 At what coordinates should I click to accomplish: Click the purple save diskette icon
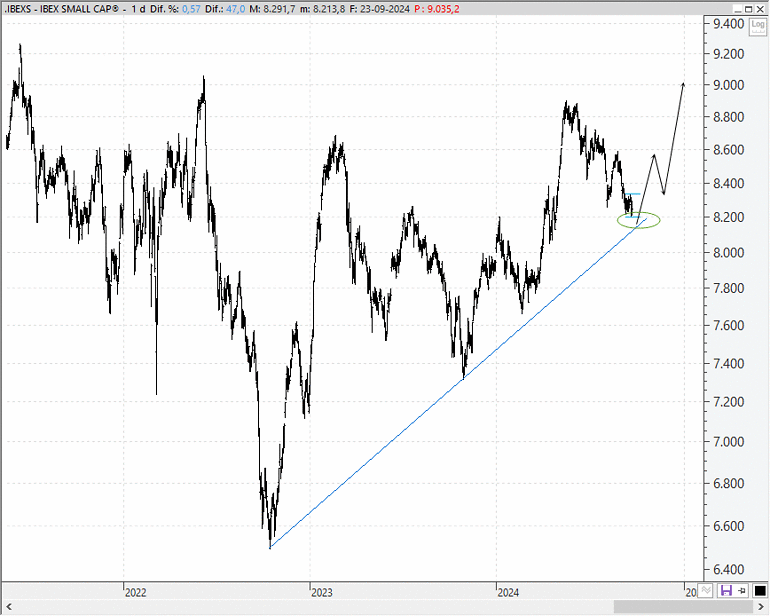point(726,590)
